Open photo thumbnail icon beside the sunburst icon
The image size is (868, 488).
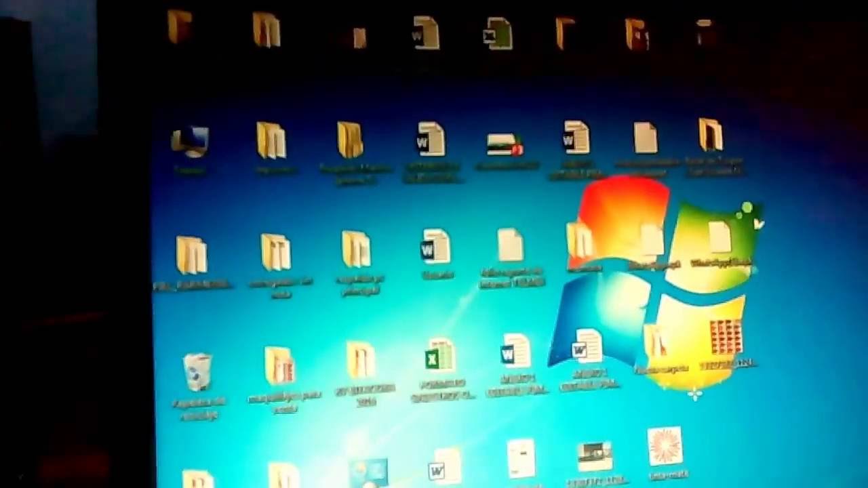click(595, 456)
